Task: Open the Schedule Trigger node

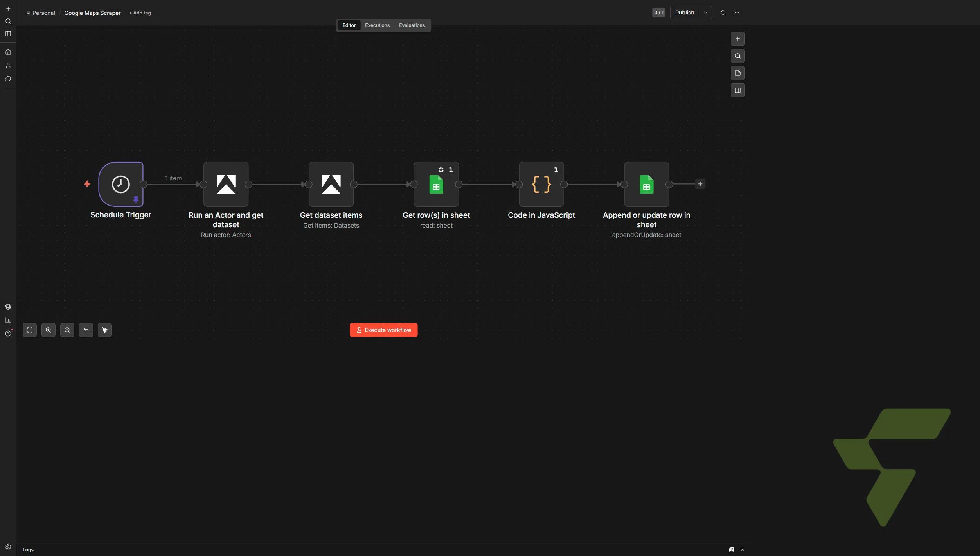Action: click(x=121, y=184)
